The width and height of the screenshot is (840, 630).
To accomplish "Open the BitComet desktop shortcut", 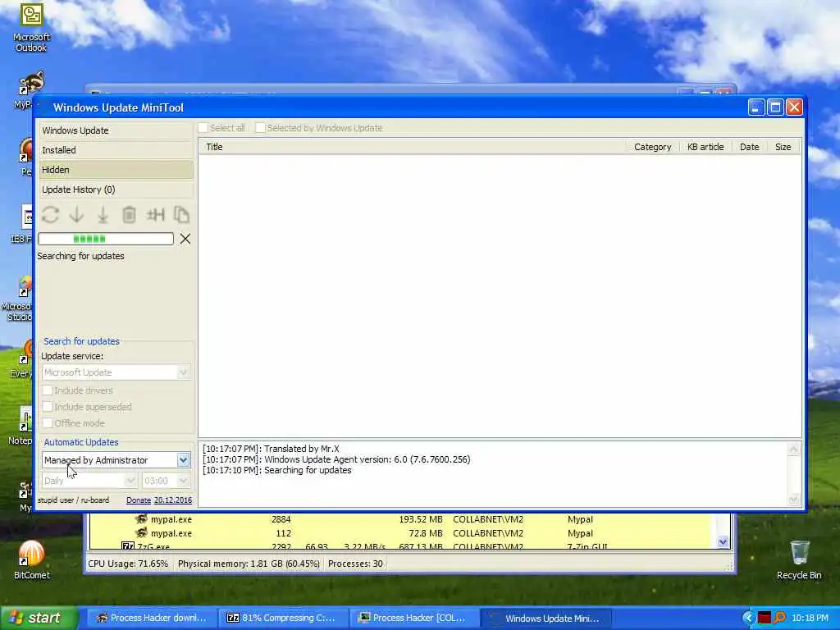I will [x=32, y=559].
